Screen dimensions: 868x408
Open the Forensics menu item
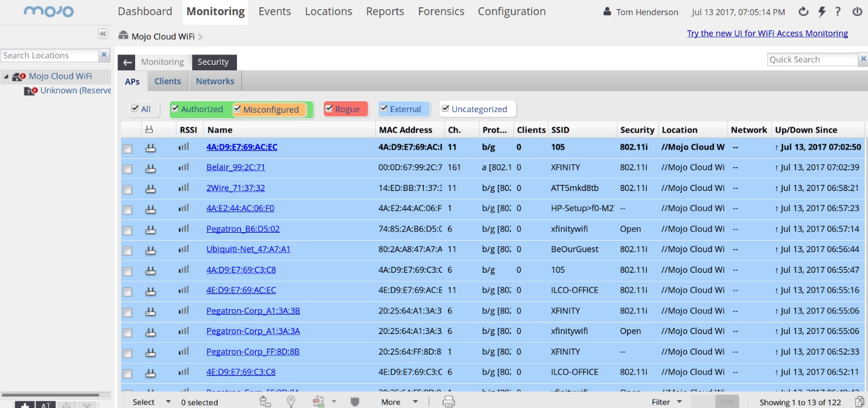click(441, 11)
